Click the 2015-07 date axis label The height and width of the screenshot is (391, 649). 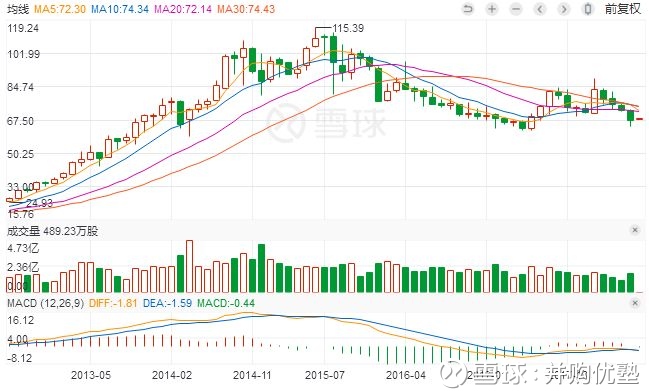324,375
